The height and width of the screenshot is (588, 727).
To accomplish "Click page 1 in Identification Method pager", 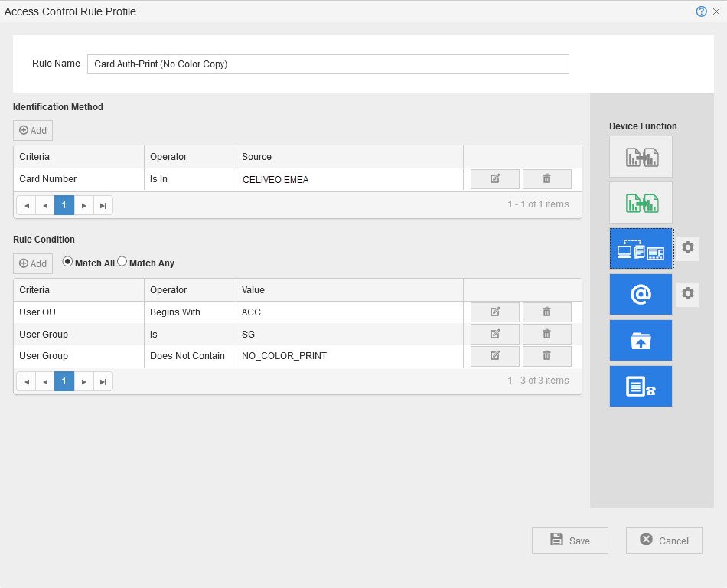I will tap(64, 205).
